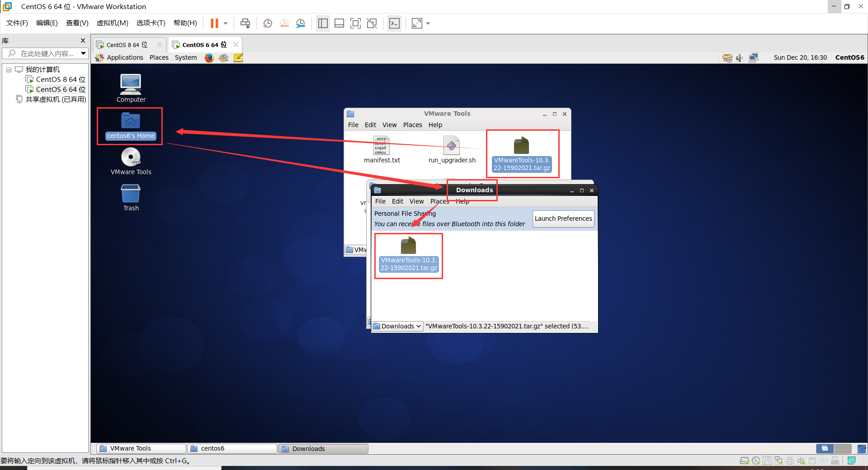Image resolution: width=868 pixels, height=470 pixels.
Task: Click the CentOS6 user name in panel
Action: point(849,57)
